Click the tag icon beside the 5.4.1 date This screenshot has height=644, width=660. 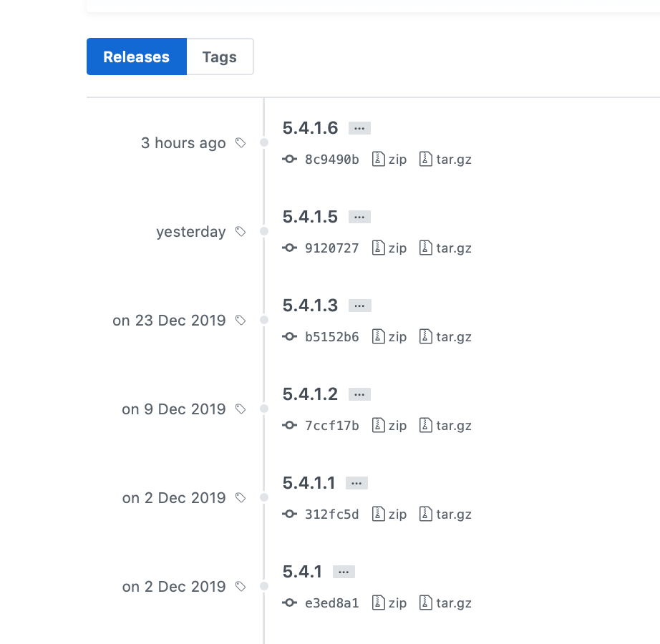tap(241, 587)
